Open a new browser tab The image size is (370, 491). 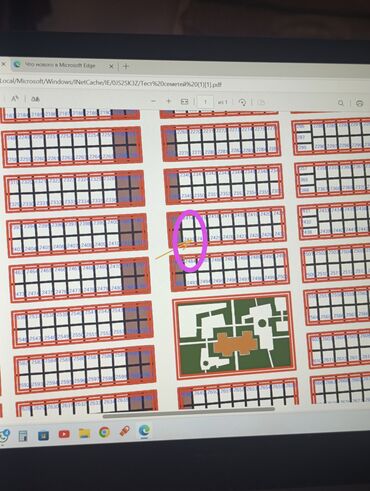pyautogui.click(x=126, y=66)
